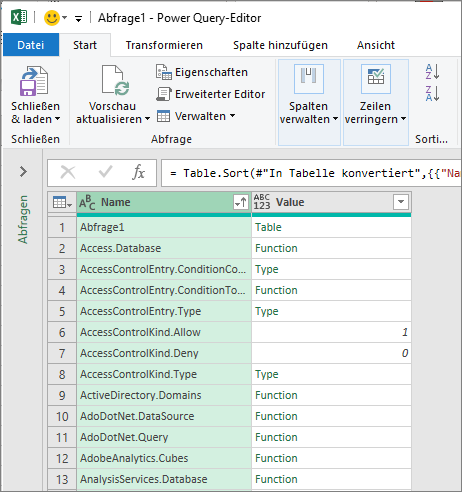
Task: Open the Name column sort filter button
Action: tap(241, 202)
